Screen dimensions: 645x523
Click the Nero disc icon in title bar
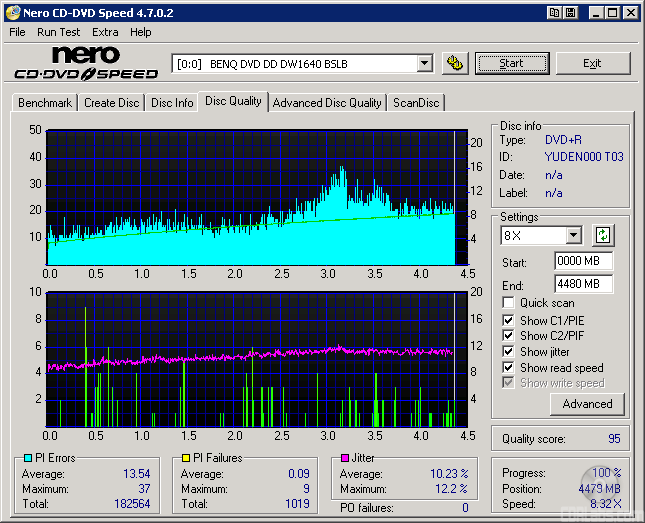click(11, 13)
